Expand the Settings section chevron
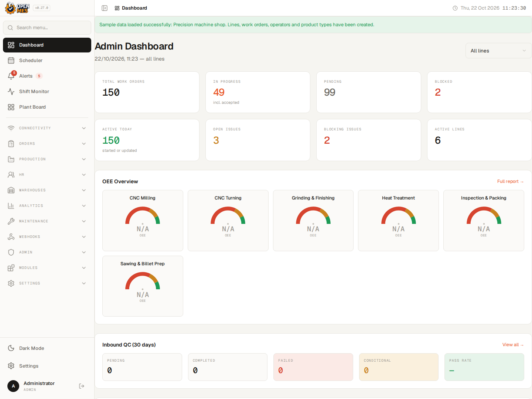The image size is (532, 399). 84,283
